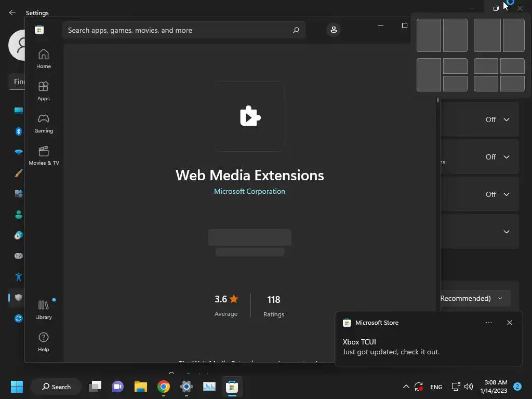Open Windows Update icon in Settings sidebar
Viewport: 532px width, 399px height.
19,318
